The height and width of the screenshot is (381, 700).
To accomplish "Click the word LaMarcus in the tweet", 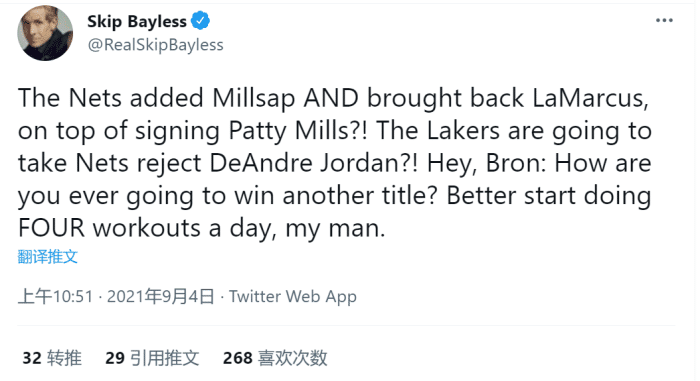I will pyautogui.click(x=590, y=98).
